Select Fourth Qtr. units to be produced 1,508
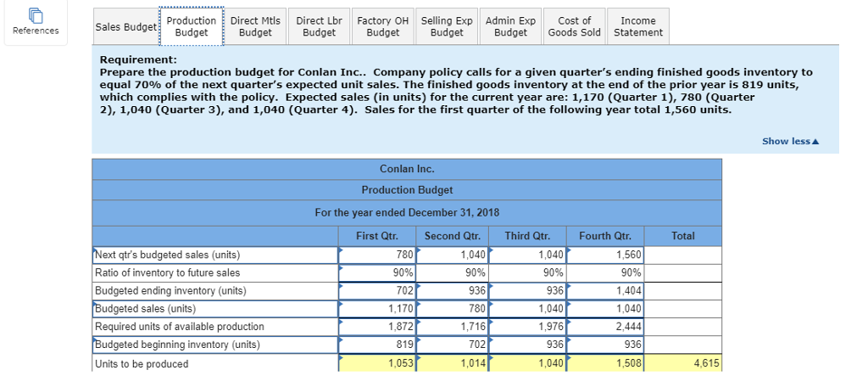 [x=605, y=364]
